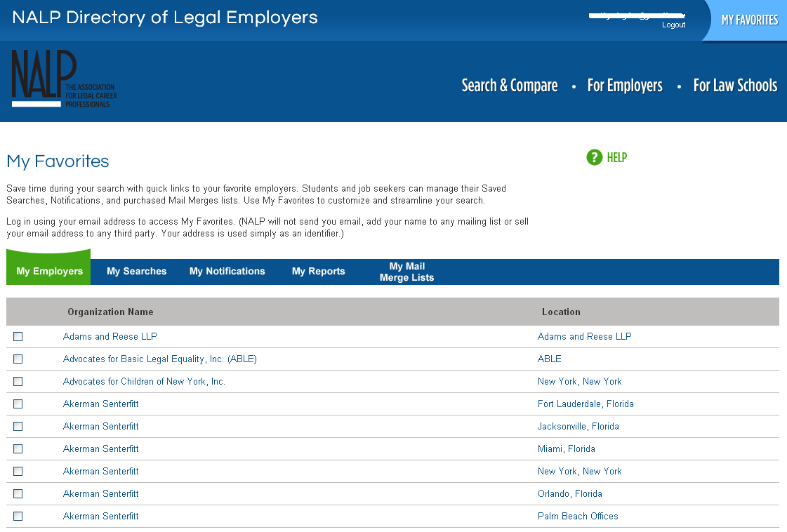Tick checkbox for Akerman Senterfitt Fort Lauderdale
The width and height of the screenshot is (787, 532).
(x=18, y=404)
